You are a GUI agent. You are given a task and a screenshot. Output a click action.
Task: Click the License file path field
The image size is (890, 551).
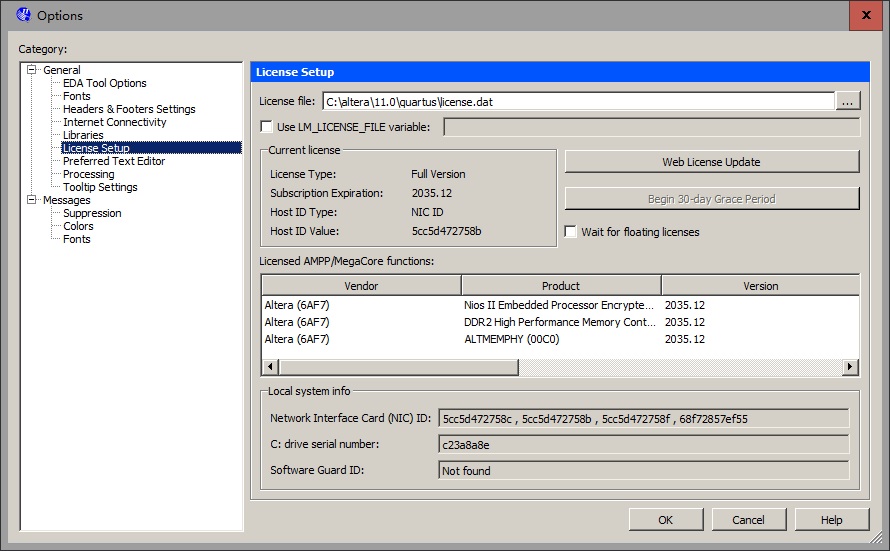[x=577, y=101]
